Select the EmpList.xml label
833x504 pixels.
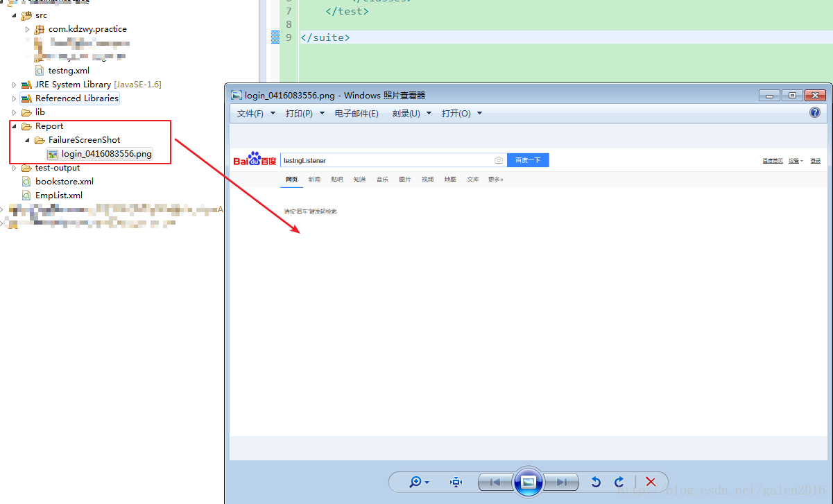click(x=59, y=195)
